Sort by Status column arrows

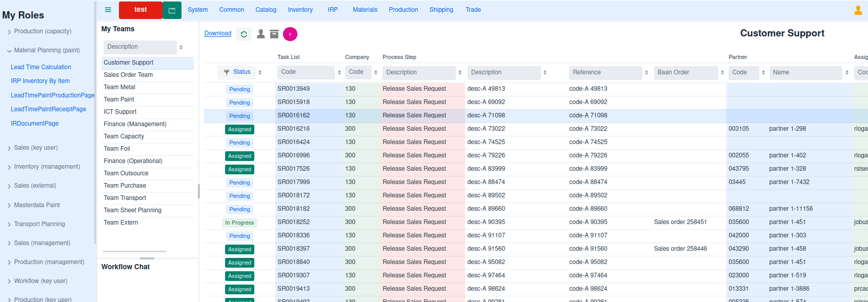pyautogui.click(x=260, y=72)
